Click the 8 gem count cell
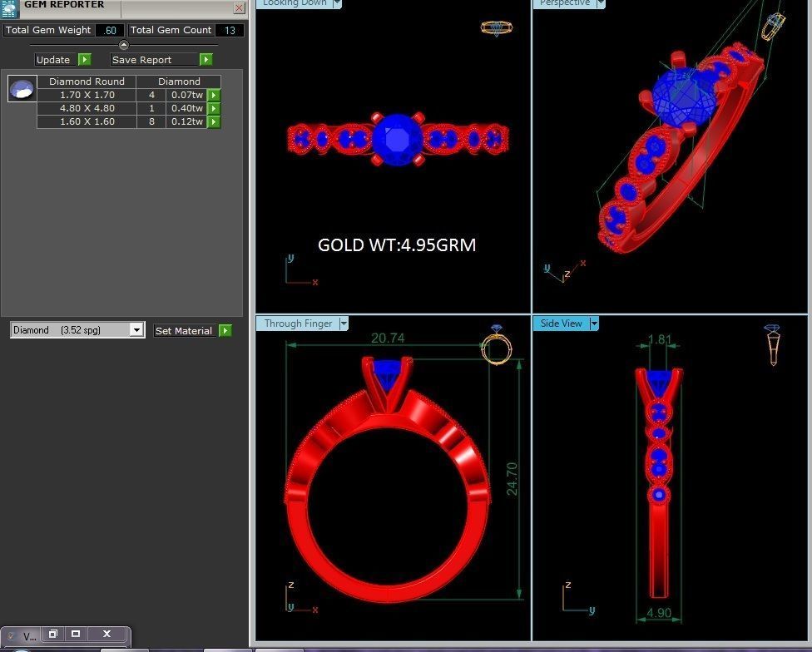 click(151, 122)
